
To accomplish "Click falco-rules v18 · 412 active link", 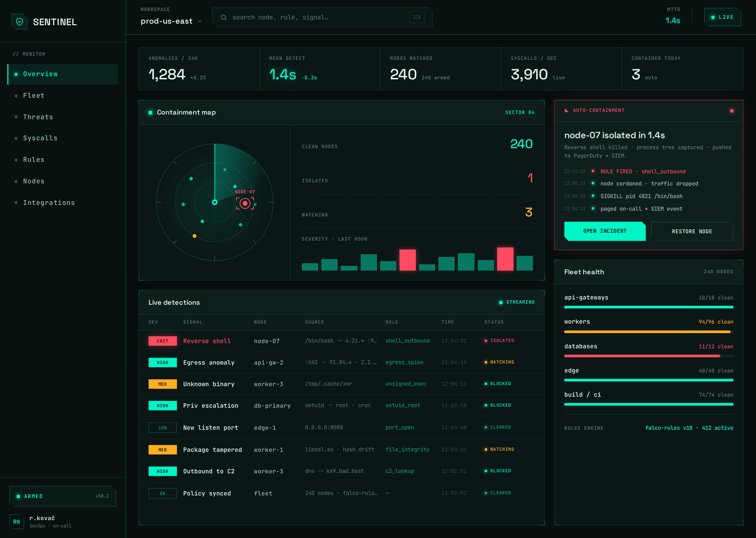I will (x=689, y=428).
